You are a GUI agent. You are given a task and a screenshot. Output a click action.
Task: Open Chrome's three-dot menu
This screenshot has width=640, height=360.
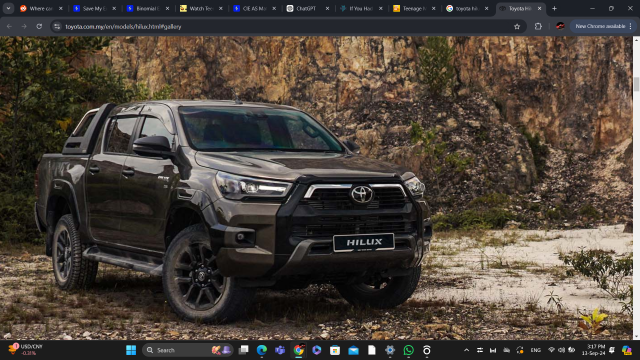pyautogui.click(x=631, y=26)
